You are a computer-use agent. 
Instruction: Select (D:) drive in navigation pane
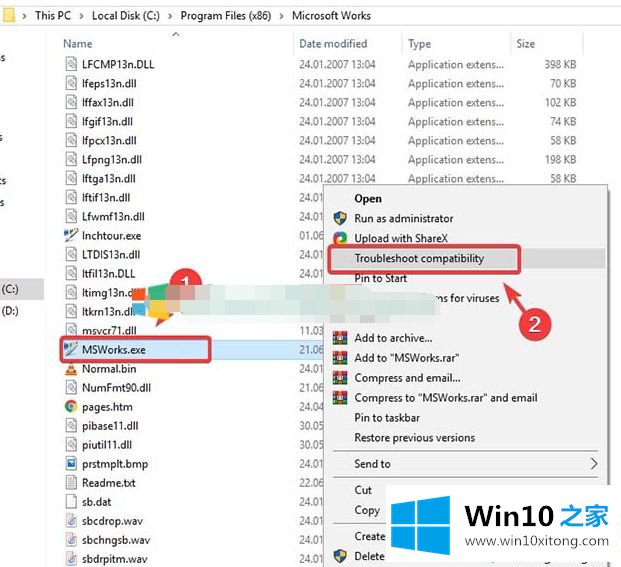tap(10, 310)
